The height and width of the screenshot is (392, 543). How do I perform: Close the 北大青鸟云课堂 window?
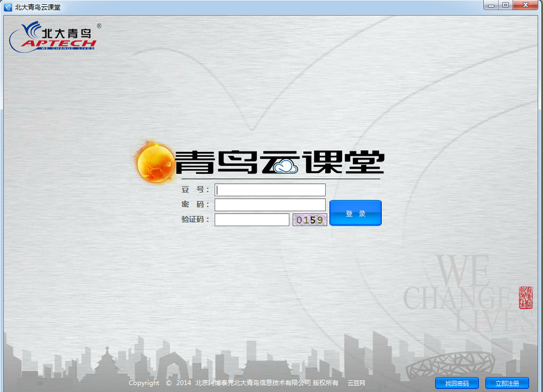coord(525,5)
